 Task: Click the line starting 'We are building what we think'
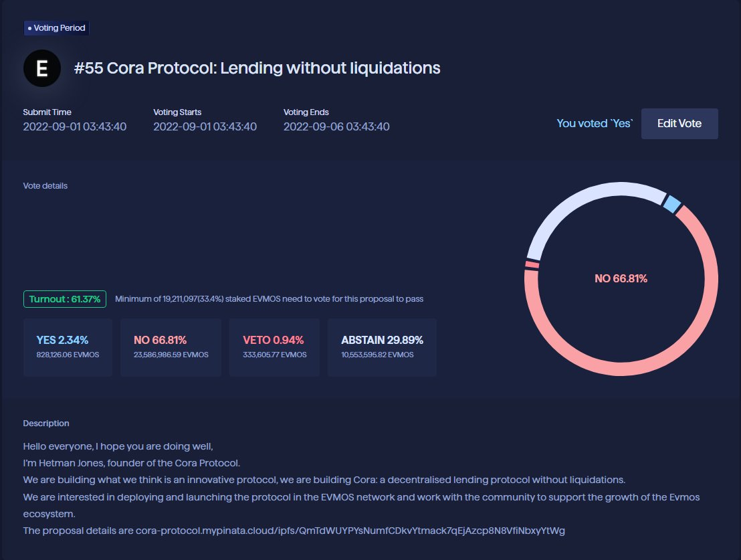coord(324,480)
